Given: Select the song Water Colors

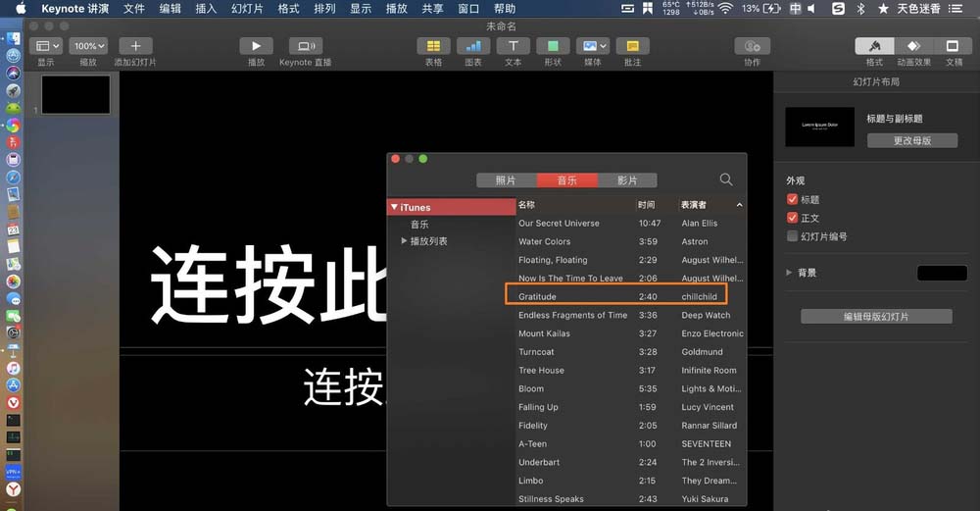Looking at the screenshot, I should (631, 241).
